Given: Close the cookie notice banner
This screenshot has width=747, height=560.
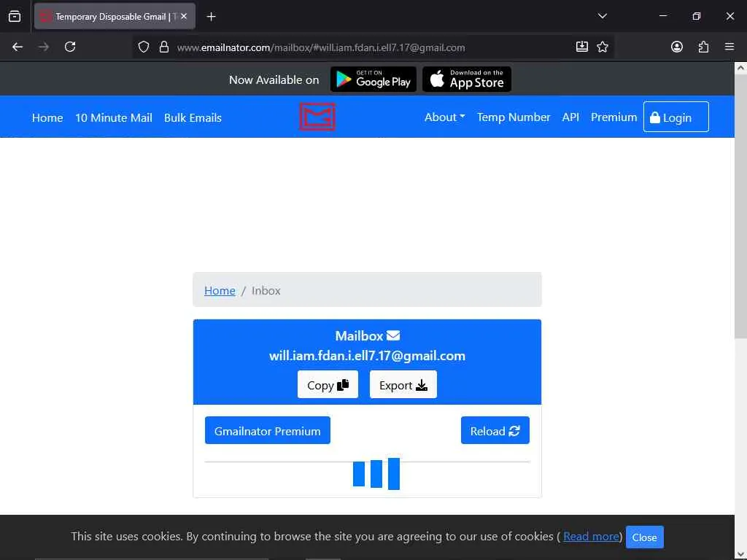Looking at the screenshot, I should [x=645, y=537].
